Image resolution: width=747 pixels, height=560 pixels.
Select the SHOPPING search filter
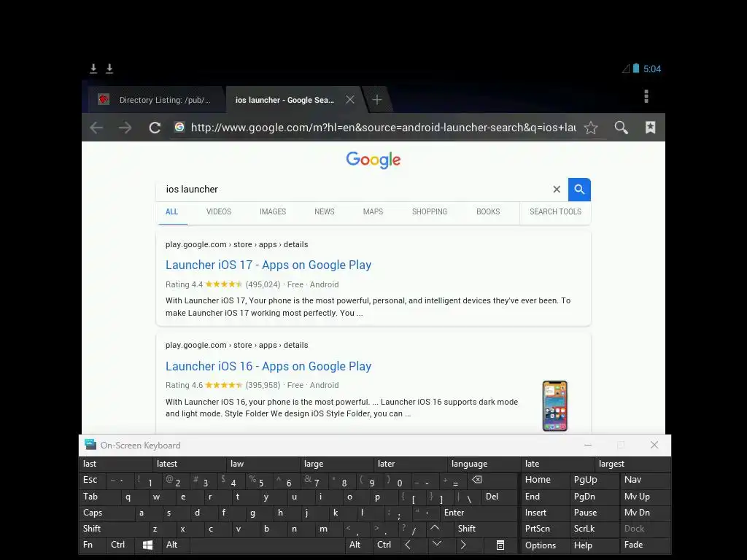pos(430,212)
